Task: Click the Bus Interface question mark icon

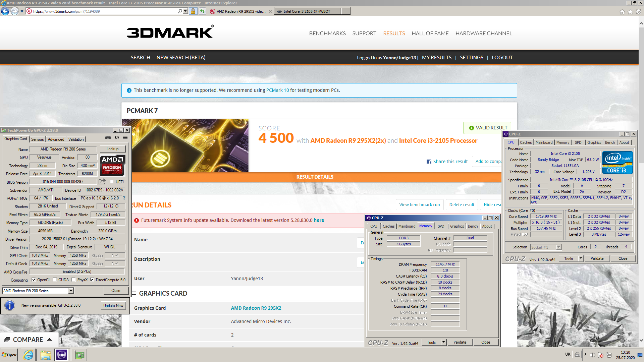Action: pos(124,198)
